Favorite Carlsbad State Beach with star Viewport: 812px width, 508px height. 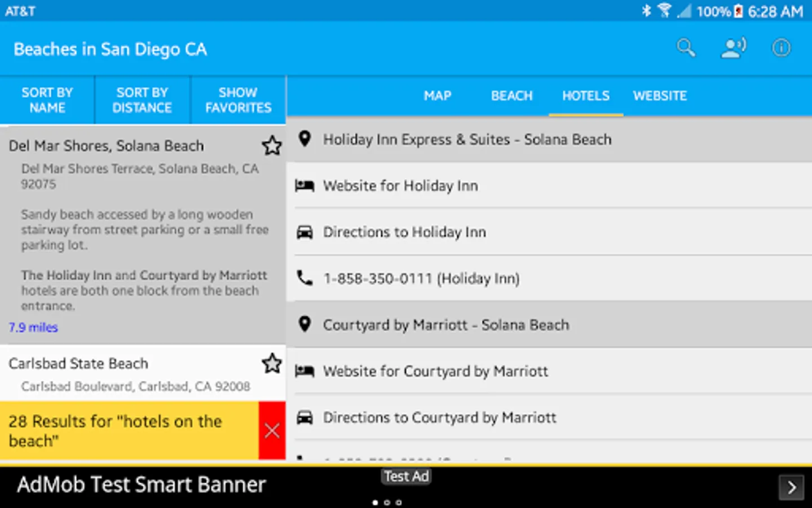click(x=272, y=364)
